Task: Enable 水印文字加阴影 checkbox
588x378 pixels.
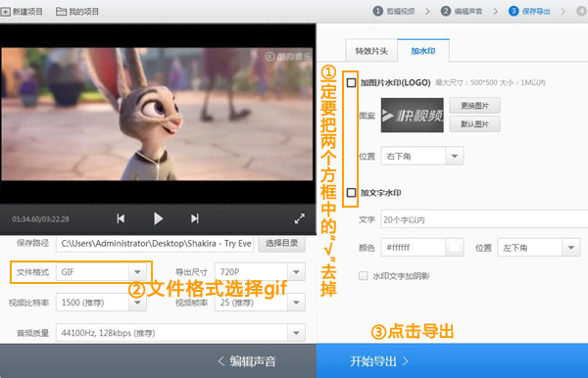Action: (363, 276)
